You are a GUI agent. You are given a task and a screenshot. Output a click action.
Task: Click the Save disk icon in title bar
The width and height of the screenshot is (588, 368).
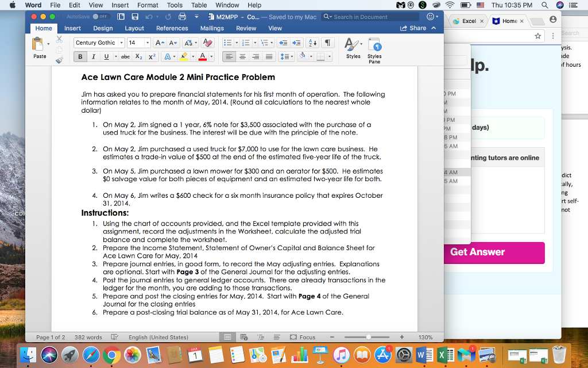point(135,17)
